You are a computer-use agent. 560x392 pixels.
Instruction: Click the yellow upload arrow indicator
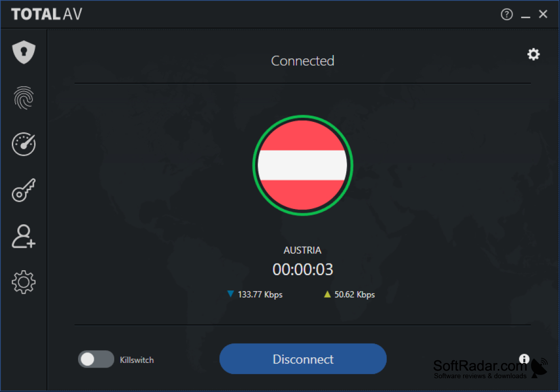(327, 294)
